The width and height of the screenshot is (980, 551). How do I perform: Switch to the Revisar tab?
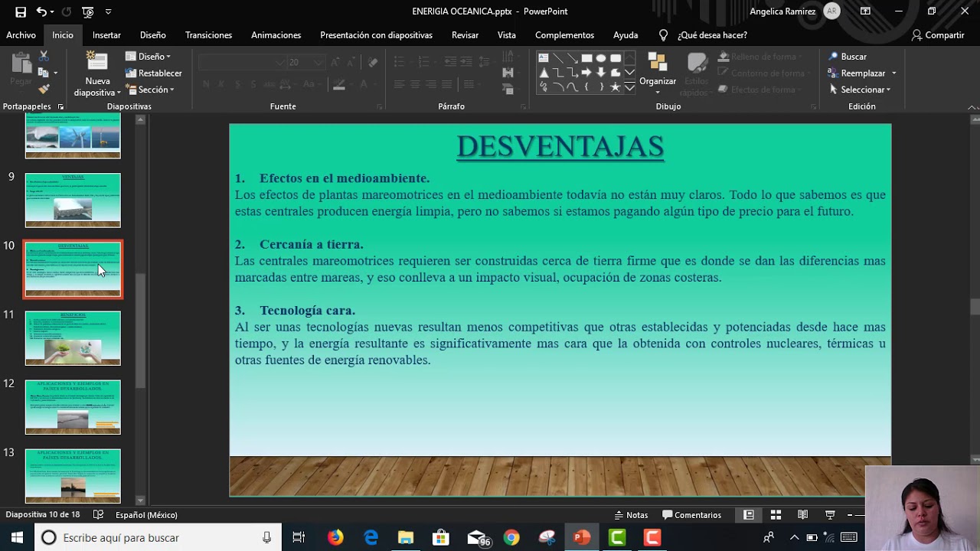point(465,35)
